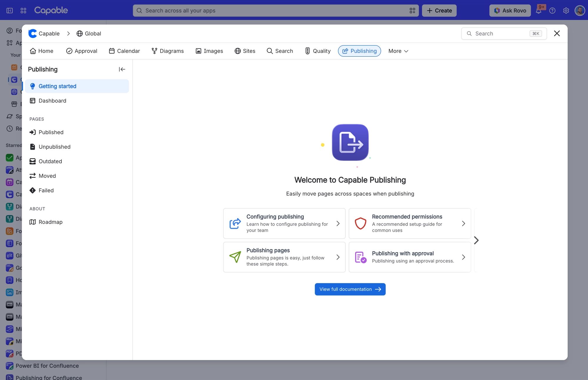Focus the modal Search field
Image resolution: width=588 pixels, height=380 pixels.
(504, 34)
